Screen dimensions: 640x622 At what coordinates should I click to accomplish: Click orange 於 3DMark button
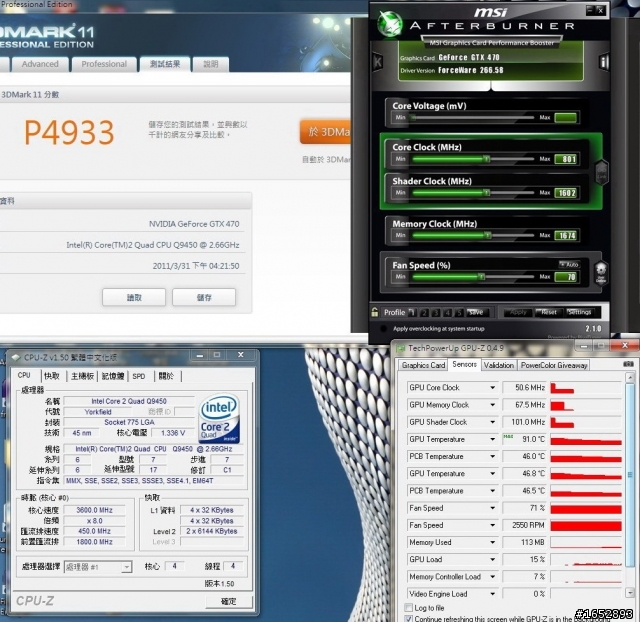point(325,131)
